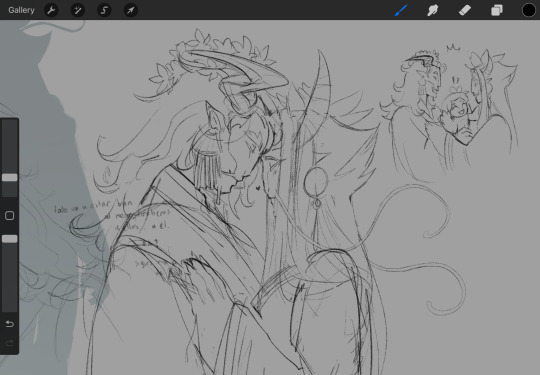
Task: Open the black color picker circle
Action: (529, 10)
